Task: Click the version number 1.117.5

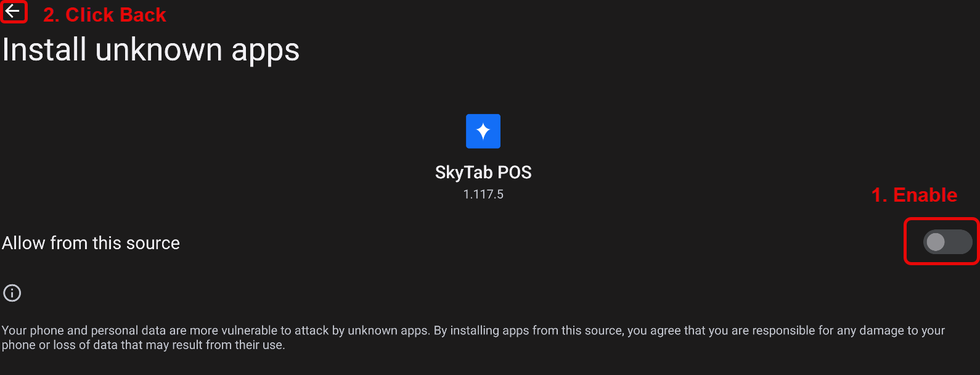Action: tap(483, 194)
